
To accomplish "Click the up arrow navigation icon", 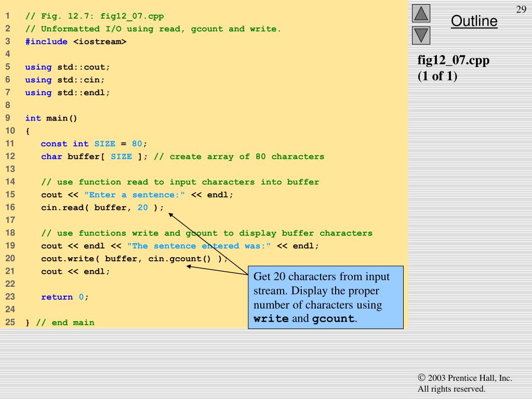I will tap(421, 14).
